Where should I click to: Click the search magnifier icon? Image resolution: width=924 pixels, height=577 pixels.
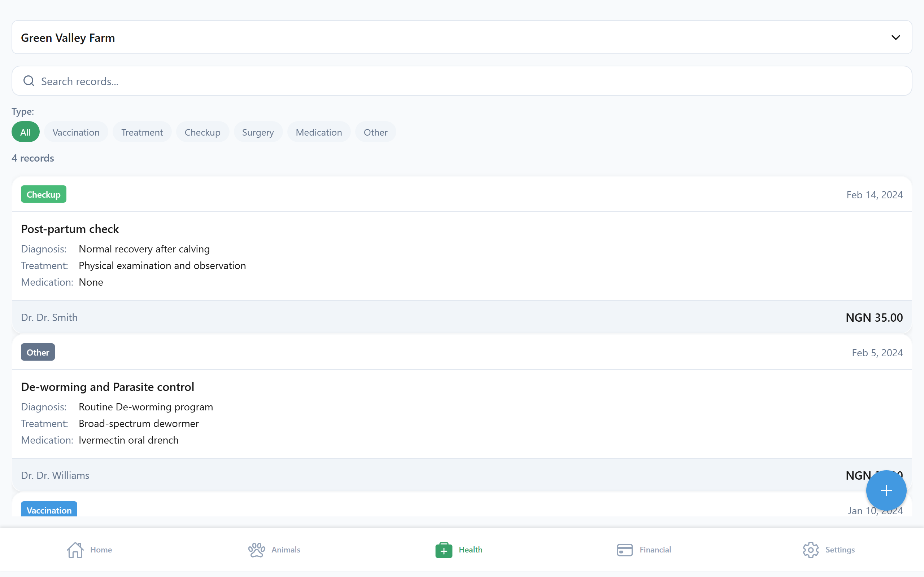tap(29, 81)
